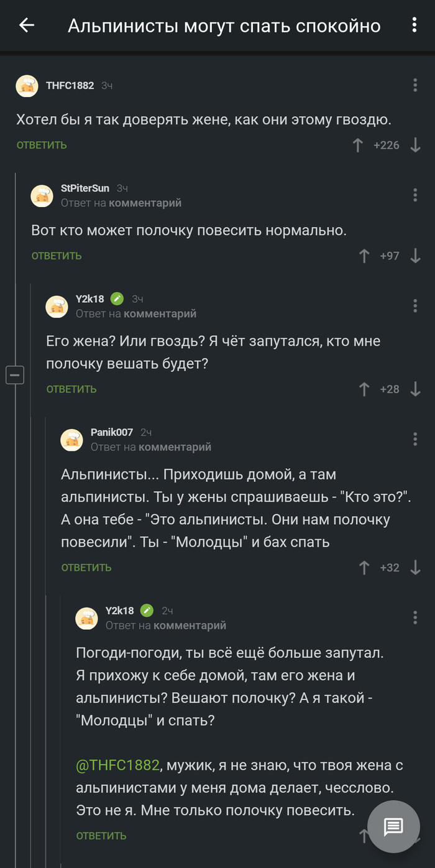
Task: Tap the green edited pencil icon beside Y2k18
Action: [x=117, y=298]
